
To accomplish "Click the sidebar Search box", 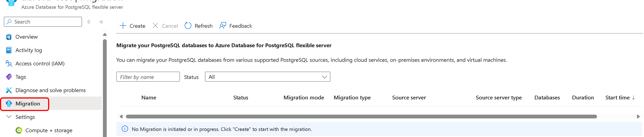I will (x=43, y=22).
